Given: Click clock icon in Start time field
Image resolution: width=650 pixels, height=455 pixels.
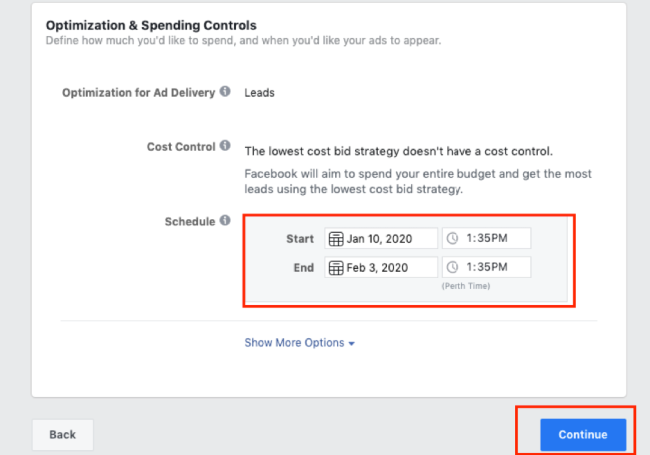Looking at the screenshot, I should point(452,238).
